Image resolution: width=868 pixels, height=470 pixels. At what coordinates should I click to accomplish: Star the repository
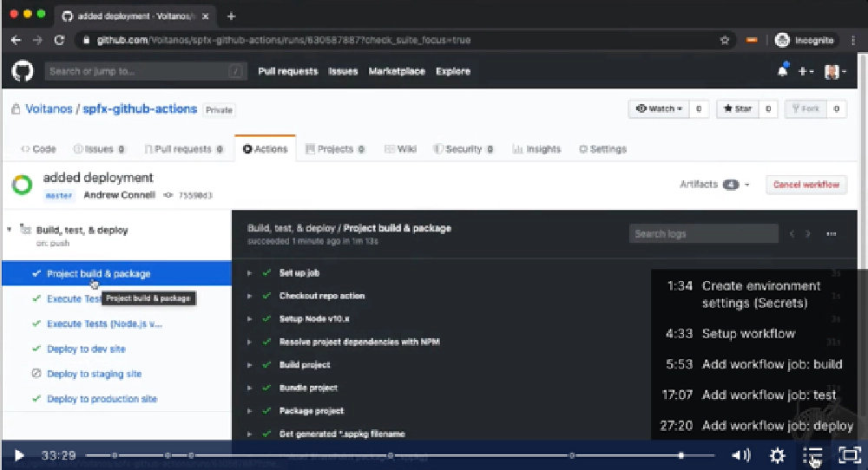(x=738, y=109)
